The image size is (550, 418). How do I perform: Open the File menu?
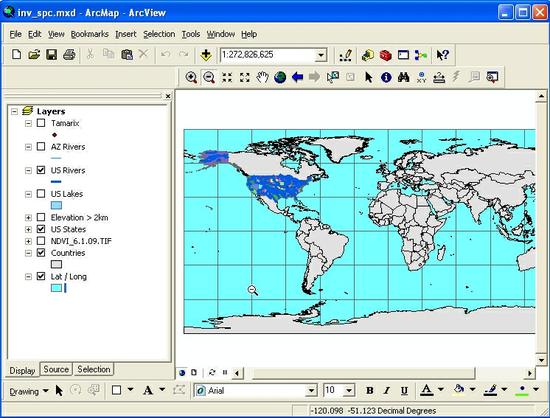[15, 34]
